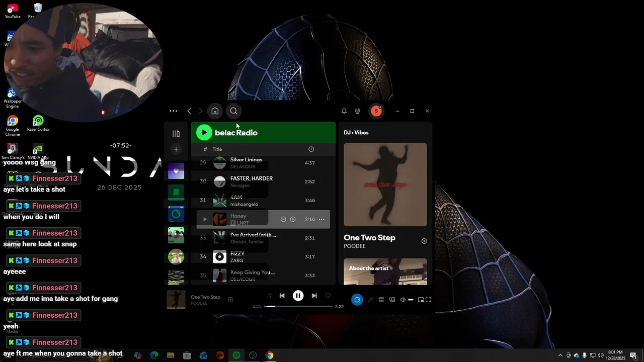Open File Explorer from taskbar
Screen dimensions: 644x362
171,355
